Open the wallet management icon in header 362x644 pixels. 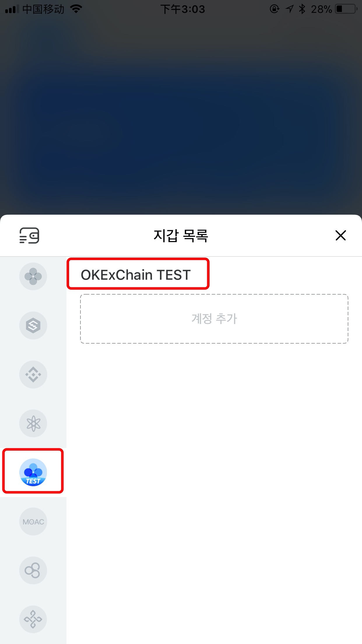29,236
